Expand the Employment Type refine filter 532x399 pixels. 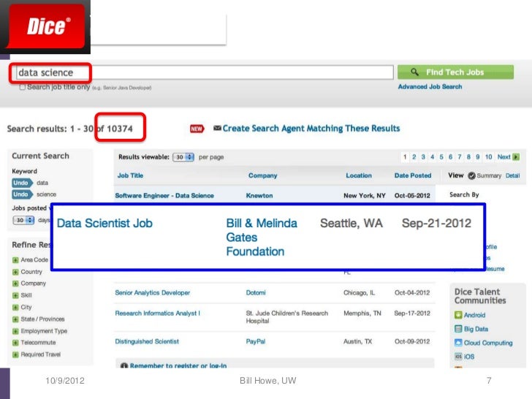(15, 331)
